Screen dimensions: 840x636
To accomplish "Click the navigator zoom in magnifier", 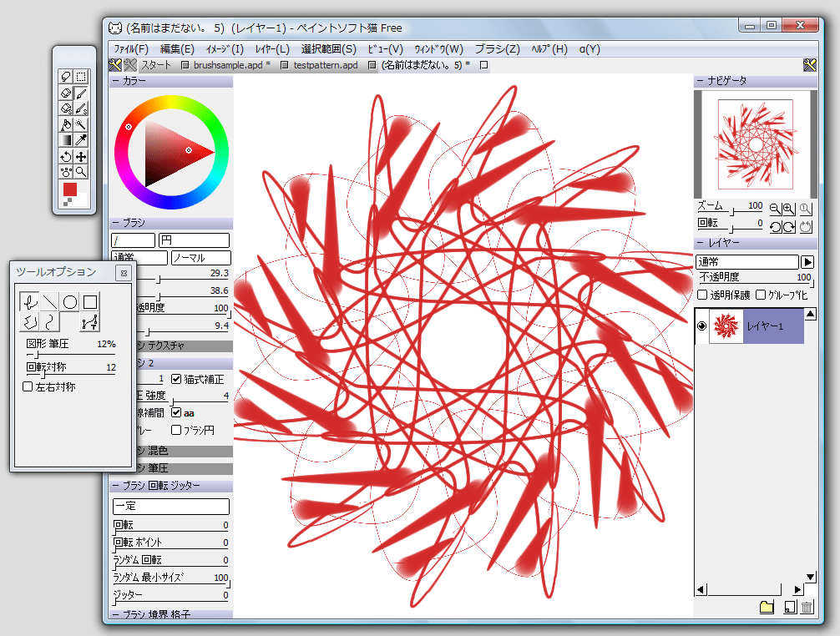I will [x=788, y=209].
